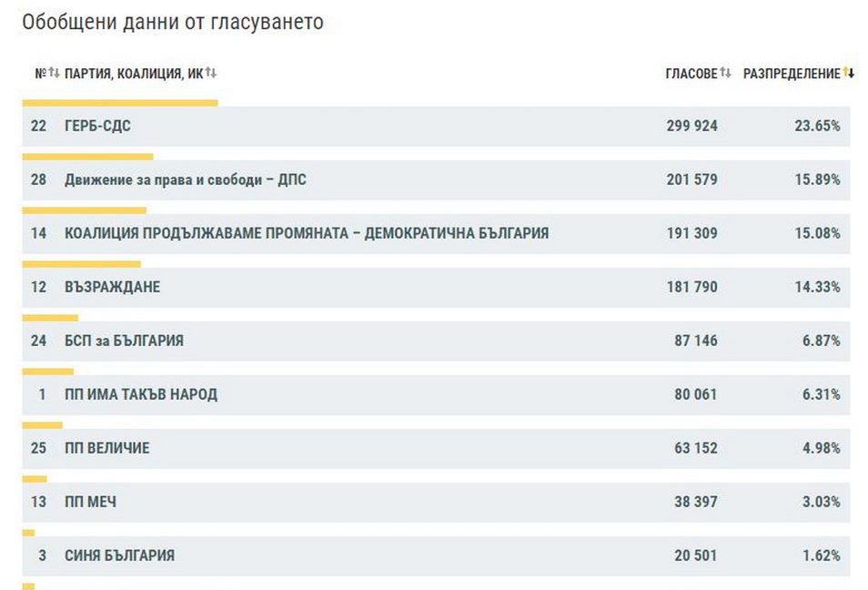Click the 15.89% distribution value
This screenshot has width=868, height=590.
tap(816, 180)
